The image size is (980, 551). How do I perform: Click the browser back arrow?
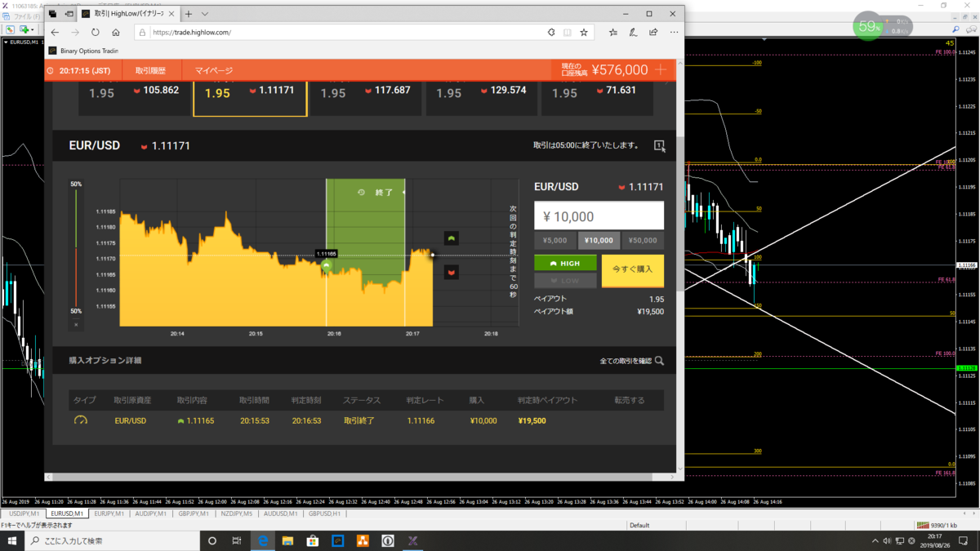pos(55,33)
